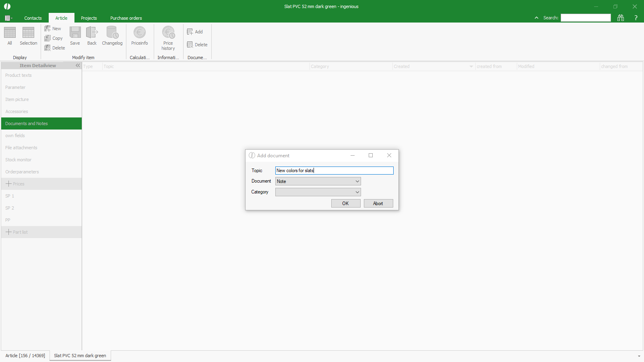Viewport: 644px width, 362px height.
Task: Open the Category dropdown in dialog
Action: (x=318, y=192)
